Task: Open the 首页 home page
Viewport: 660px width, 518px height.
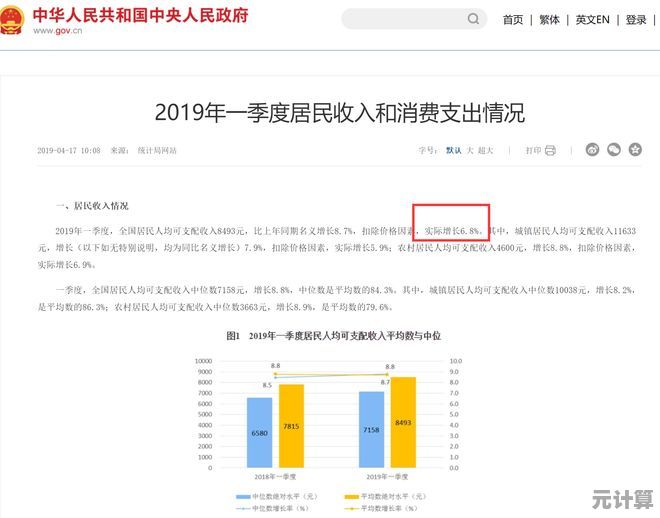Action: (512, 20)
